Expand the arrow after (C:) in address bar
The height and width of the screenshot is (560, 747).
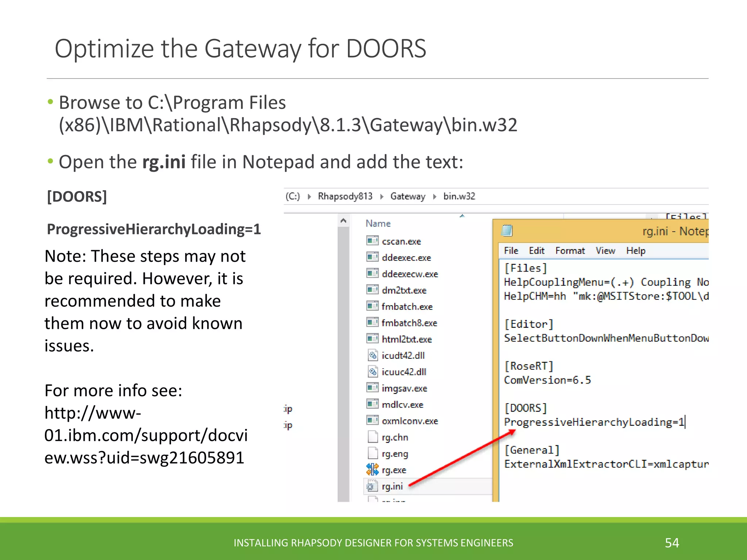309,197
